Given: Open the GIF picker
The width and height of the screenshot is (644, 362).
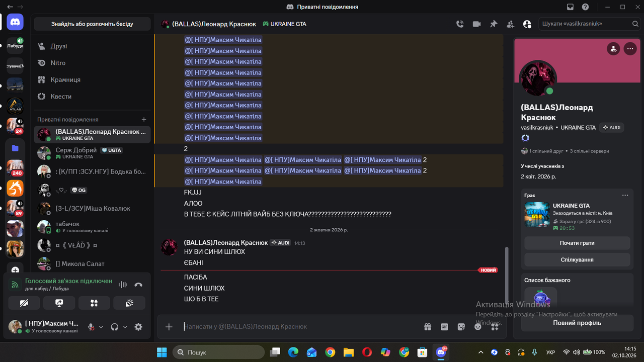Looking at the screenshot, I should pos(444,327).
